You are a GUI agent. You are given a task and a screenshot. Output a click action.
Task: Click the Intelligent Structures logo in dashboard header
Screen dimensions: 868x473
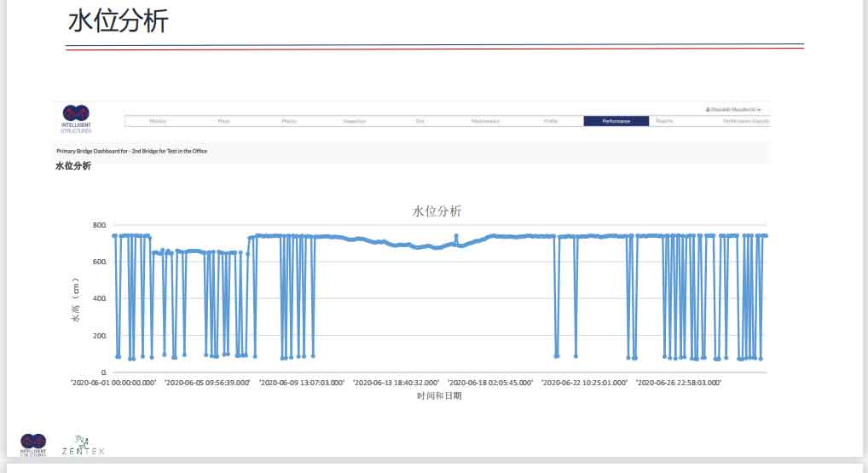point(76,118)
